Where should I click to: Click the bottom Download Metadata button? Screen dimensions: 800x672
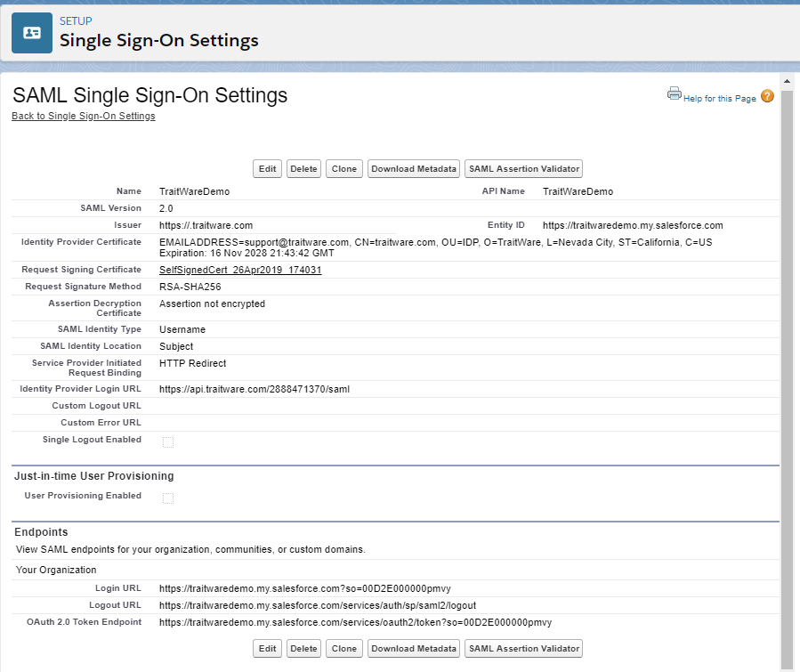point(414,649)
